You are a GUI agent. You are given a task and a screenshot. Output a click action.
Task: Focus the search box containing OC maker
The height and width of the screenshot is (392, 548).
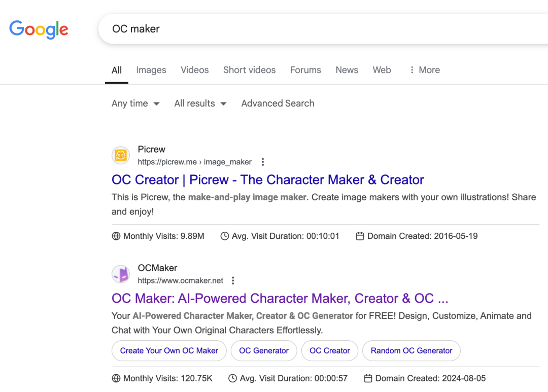coord(323,28)
